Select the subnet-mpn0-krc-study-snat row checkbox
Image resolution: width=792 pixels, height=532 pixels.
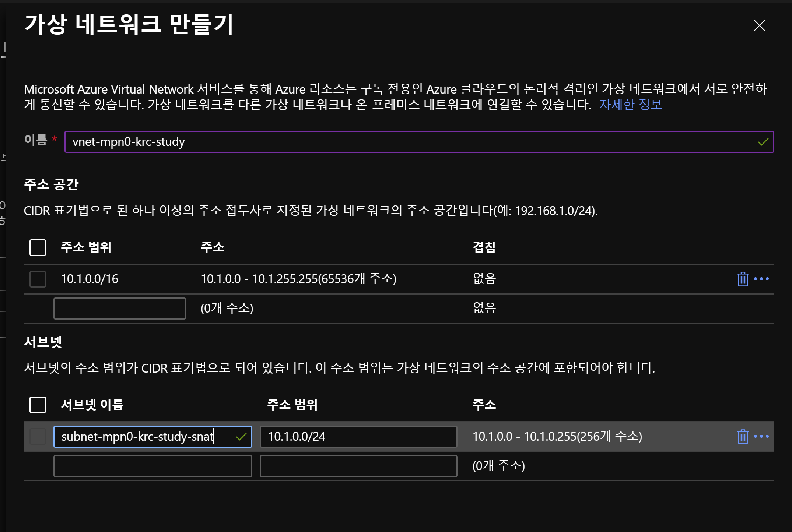tap(38, 437)
